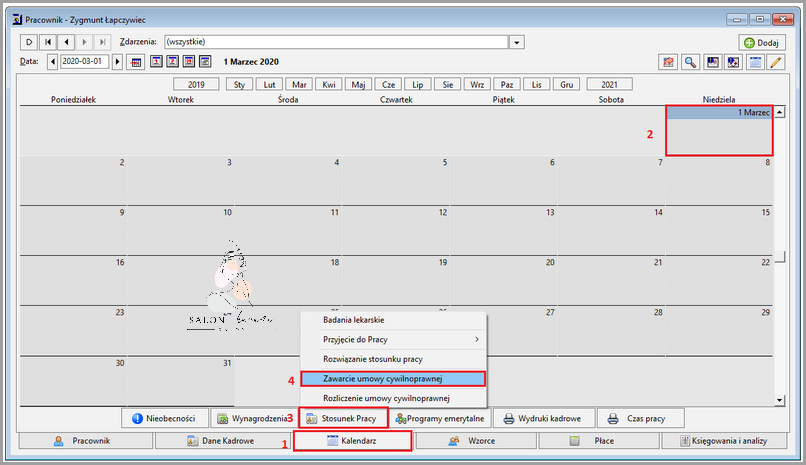Switch to the Kalendarz tab
Screen dimensions: 806x465
(x=352, y=441)
